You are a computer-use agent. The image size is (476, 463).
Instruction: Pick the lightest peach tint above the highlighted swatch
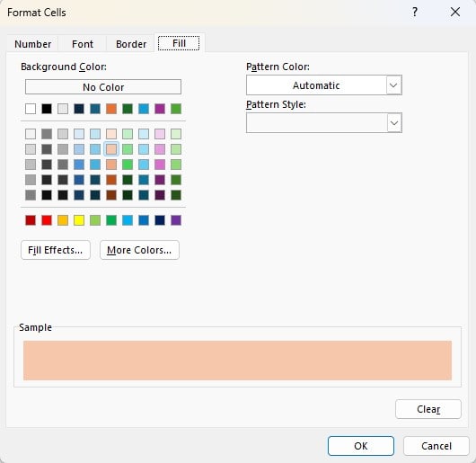point(111,134)
